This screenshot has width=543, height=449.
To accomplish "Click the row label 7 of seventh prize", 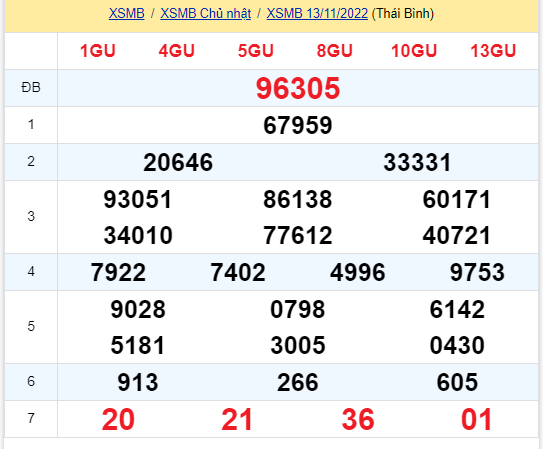I will [x=31, y=419].
